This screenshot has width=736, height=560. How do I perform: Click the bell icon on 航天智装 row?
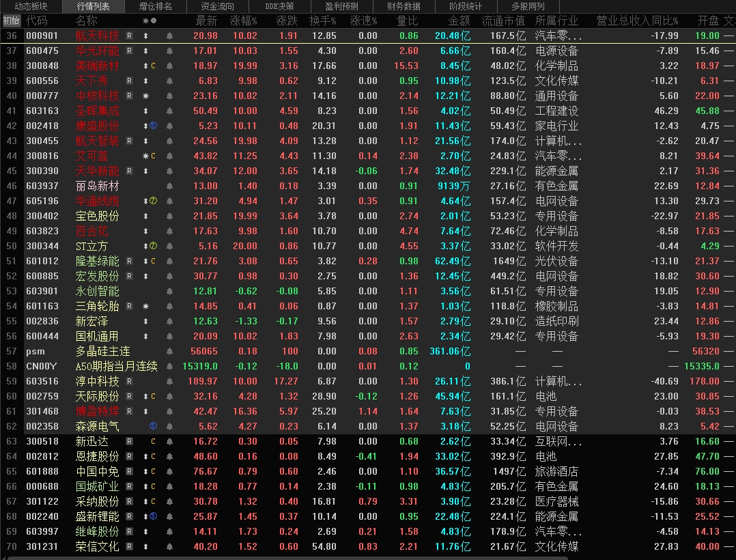pyautogui.click(x=169, y=141)
